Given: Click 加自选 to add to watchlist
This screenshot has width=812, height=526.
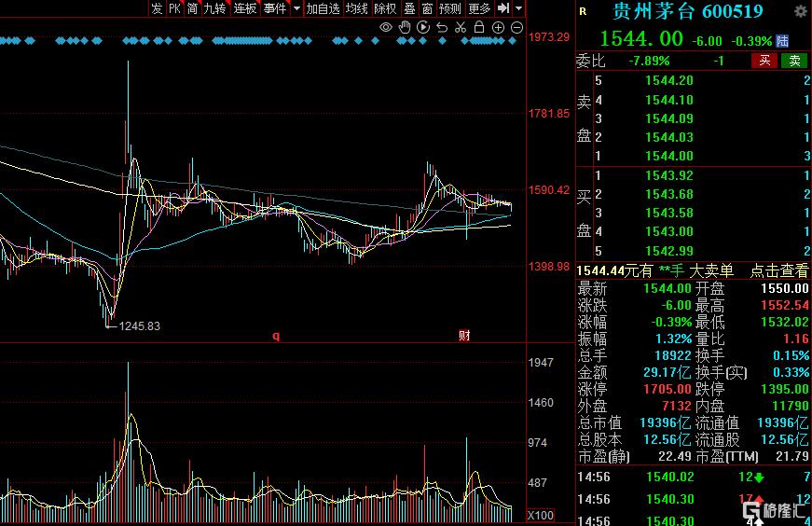Looking at the screenshot, I should pos(323,8).
